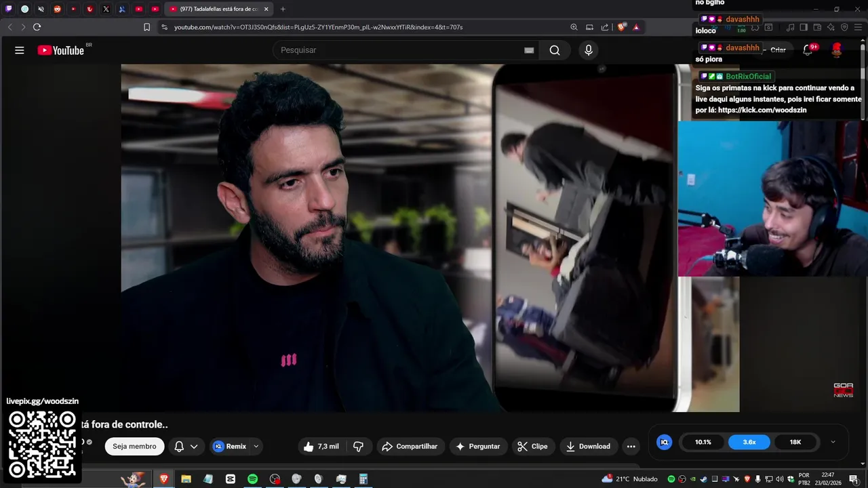868x488 pixels.
Task: Click the YouTube search magnifier button
Action: click(x=555, y=50)
